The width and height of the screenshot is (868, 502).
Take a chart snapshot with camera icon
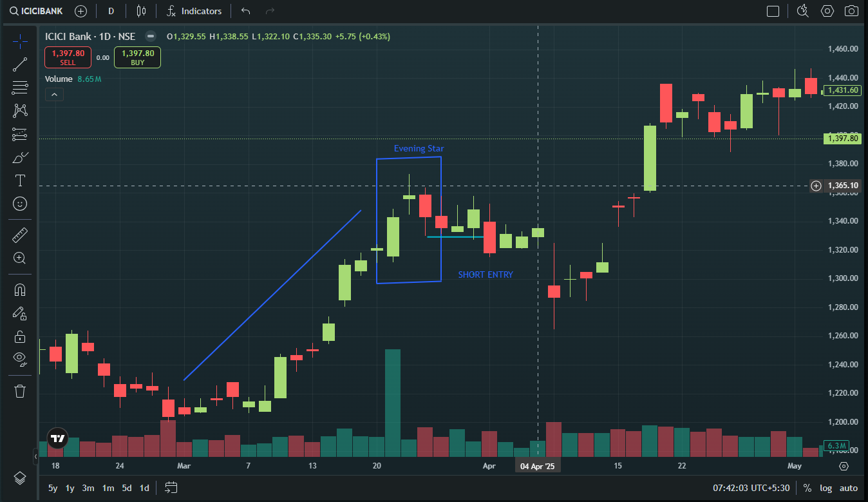(851, 11)
